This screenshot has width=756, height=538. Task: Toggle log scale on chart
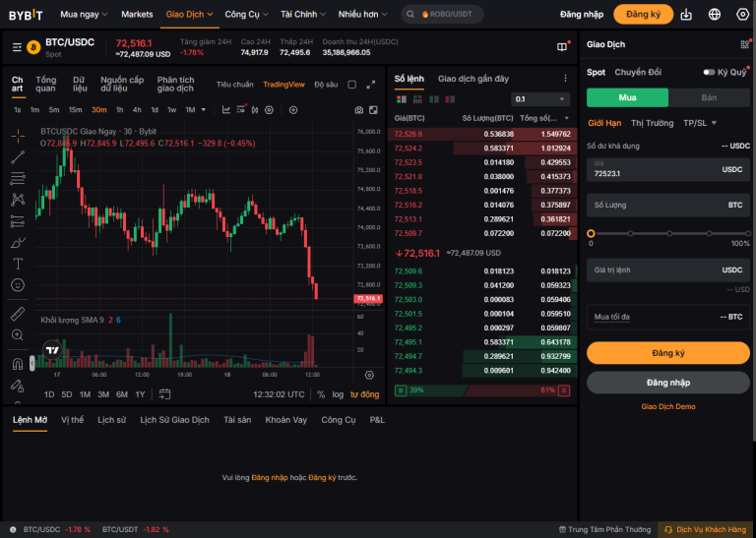pyautogui.click(x=338, y=394)
